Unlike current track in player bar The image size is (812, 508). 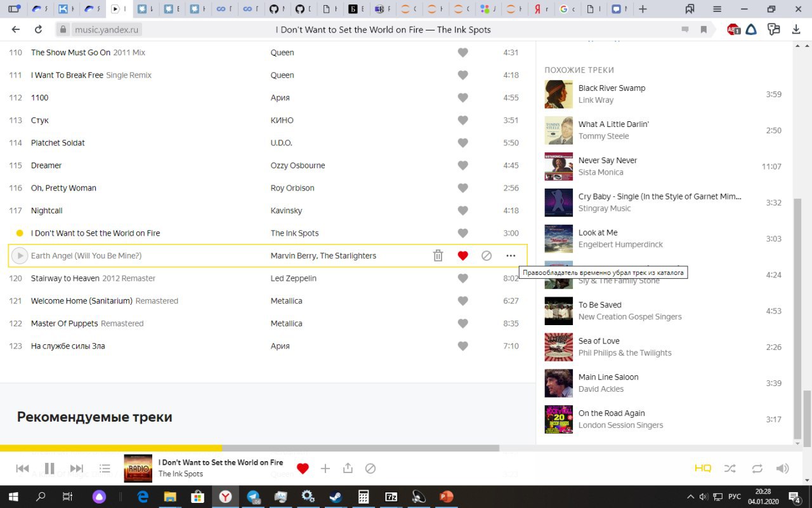(303, 469)
